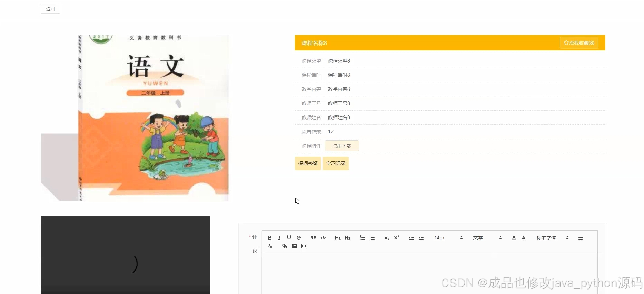Click the 返回 back button

[50, 9]
